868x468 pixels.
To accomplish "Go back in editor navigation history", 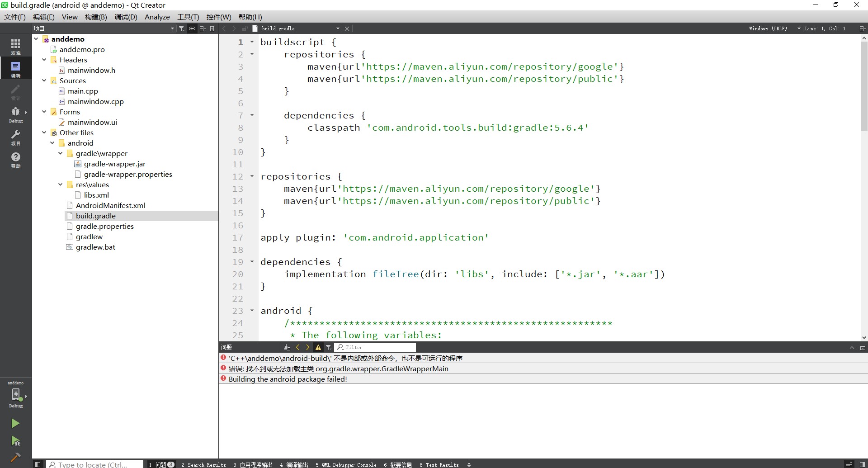I will click(x=224, y=28).
